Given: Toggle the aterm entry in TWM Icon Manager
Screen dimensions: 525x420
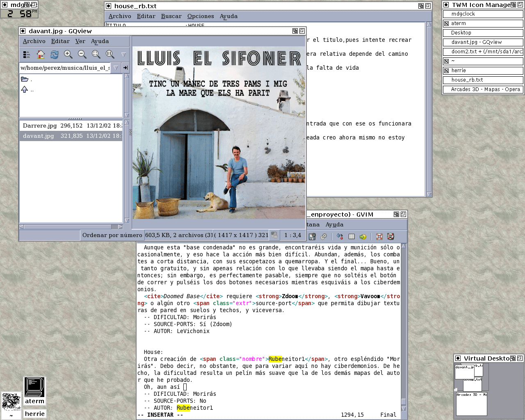Looking at the screenshot, I should click(x=483, y=23).
